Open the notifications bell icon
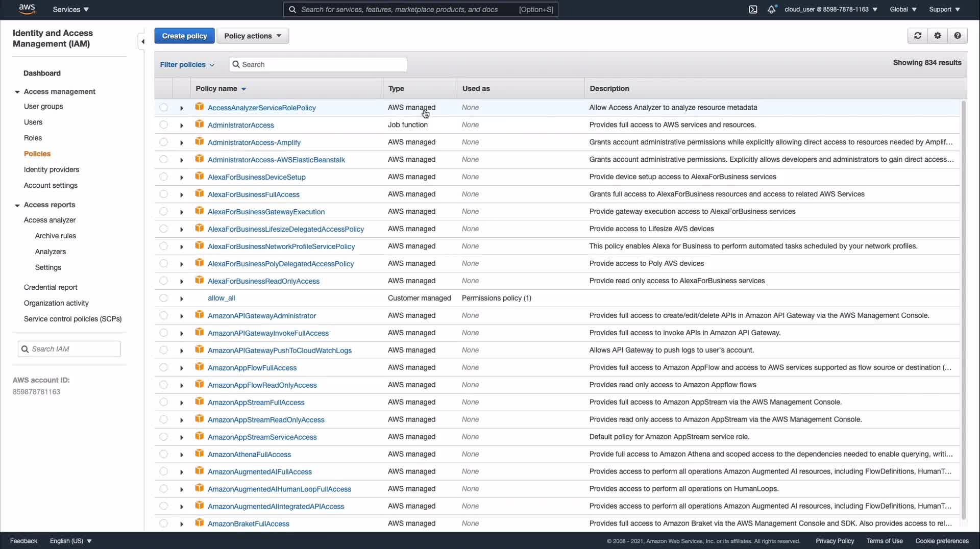980x549 pixels. 771,9
